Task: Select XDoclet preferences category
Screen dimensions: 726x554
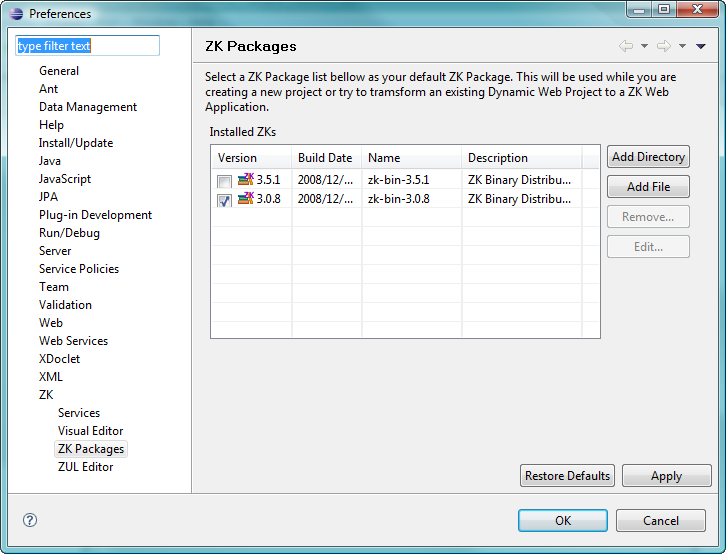Action: [x=60, y=359]
